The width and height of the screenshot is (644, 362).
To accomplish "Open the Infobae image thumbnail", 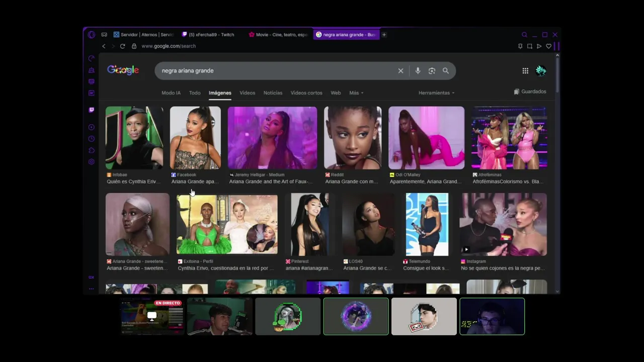I will (134, 138).
